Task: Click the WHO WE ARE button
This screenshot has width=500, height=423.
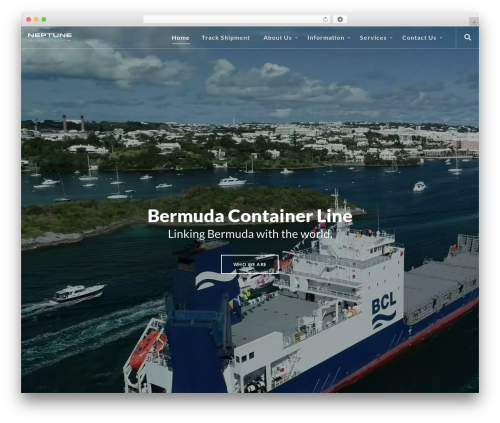Action: [x=250, y=264]
